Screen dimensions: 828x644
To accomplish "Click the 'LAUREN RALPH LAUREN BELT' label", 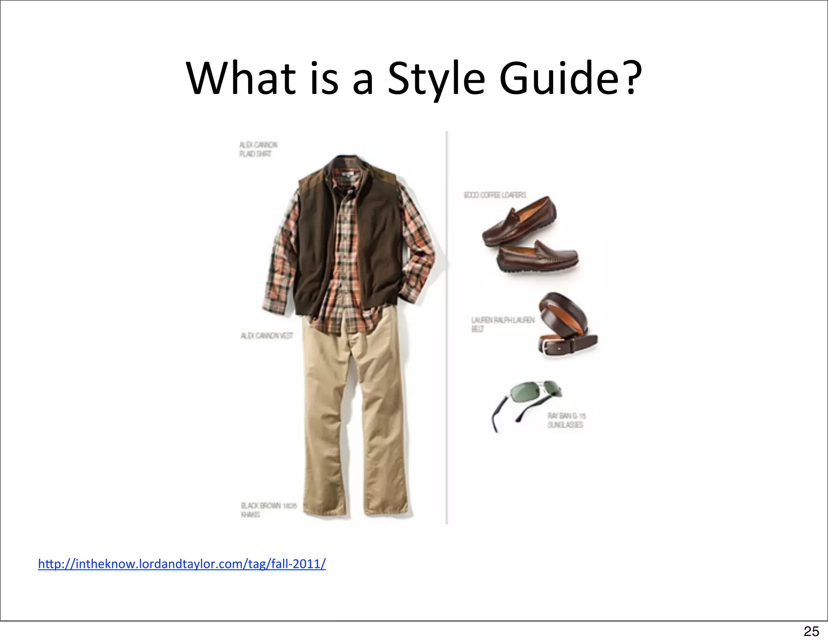I will click(503, 325).
